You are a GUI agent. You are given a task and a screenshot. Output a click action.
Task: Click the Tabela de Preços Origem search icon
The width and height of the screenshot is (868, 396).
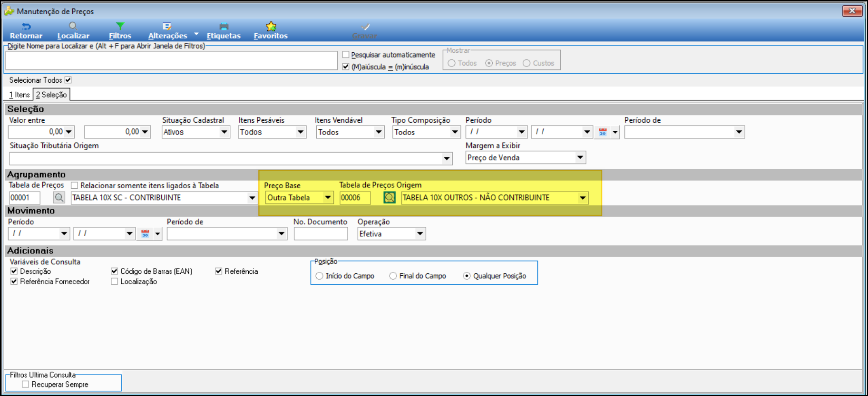pos(390,197)
